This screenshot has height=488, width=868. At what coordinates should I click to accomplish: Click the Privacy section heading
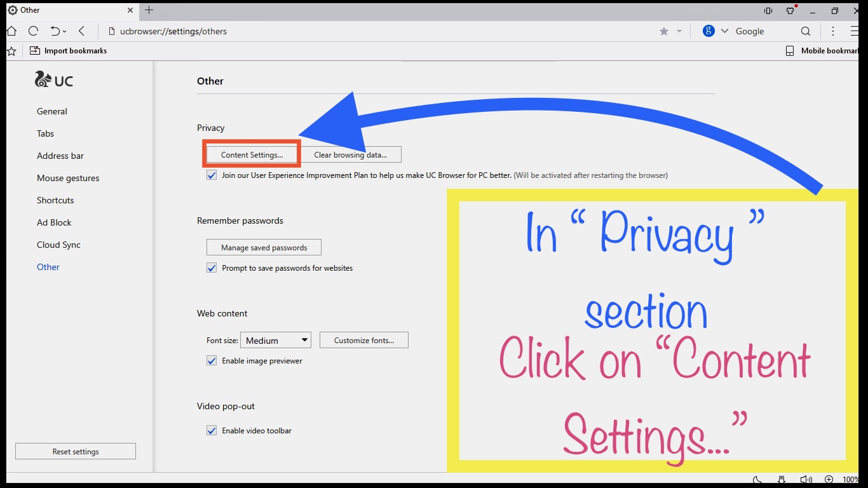(x=211, y=128)
